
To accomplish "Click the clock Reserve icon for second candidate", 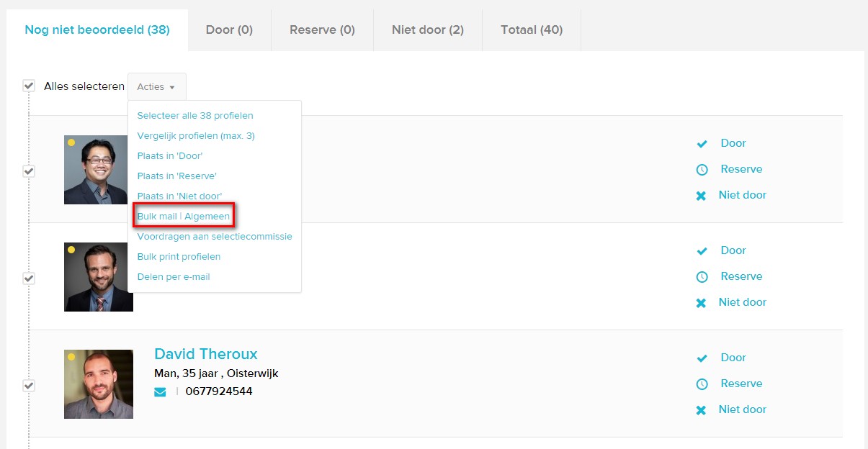I will 702,277.
